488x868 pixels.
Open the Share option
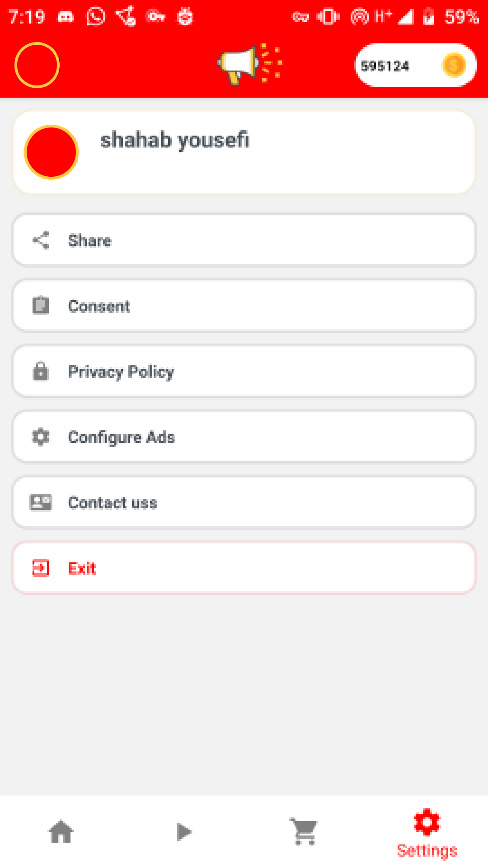click(244, 241)
